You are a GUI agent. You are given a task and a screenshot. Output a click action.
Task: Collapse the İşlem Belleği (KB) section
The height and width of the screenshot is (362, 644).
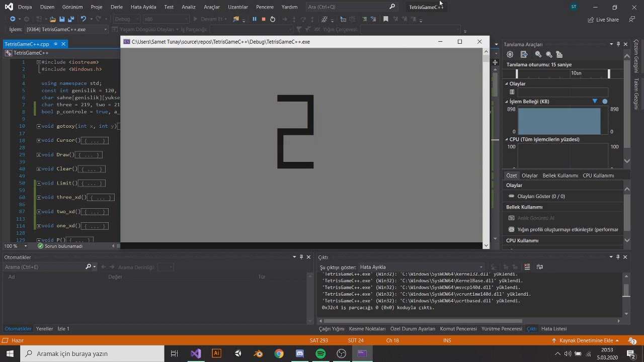[x=507, y=101]
